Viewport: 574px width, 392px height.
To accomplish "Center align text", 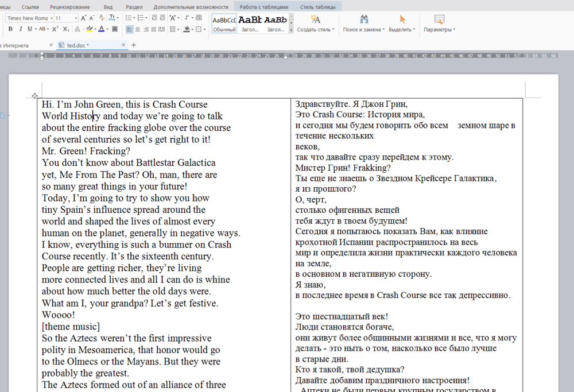I will coord(138,29).
